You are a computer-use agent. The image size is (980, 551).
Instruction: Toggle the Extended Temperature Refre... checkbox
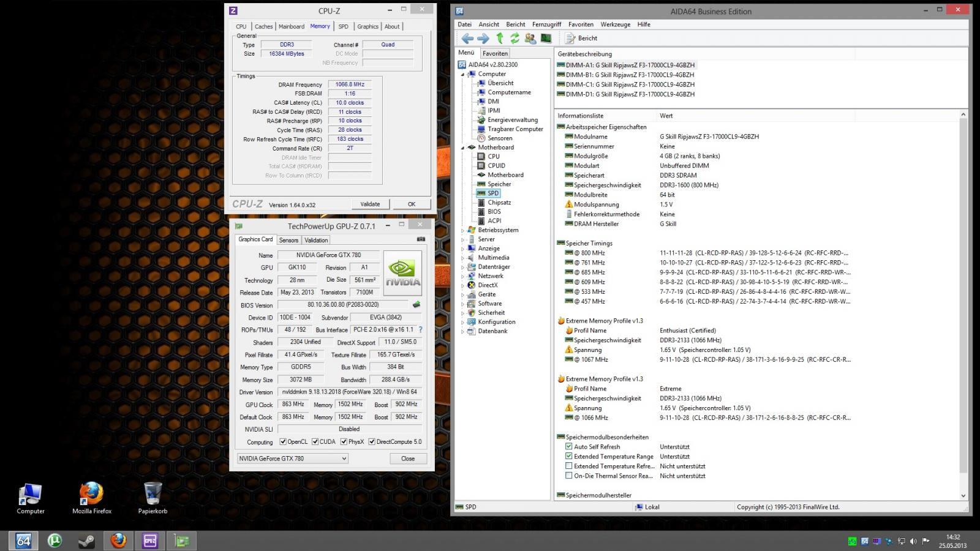568,467
